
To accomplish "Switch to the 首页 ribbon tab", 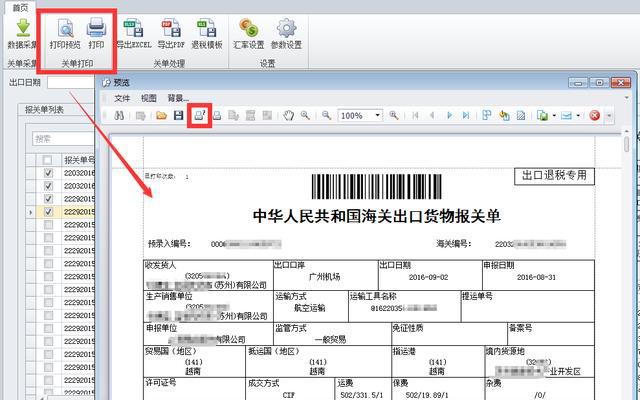I will coord(20,8).
